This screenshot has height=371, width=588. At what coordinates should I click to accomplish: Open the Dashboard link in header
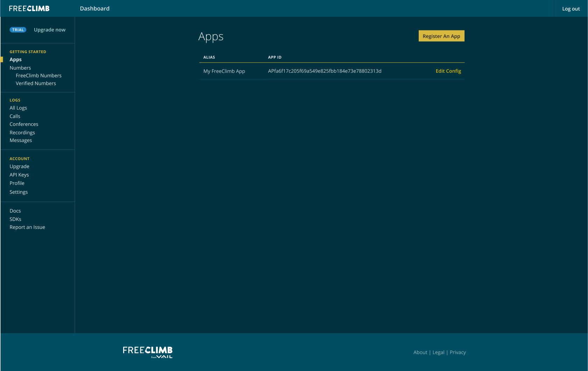point(95,8)
